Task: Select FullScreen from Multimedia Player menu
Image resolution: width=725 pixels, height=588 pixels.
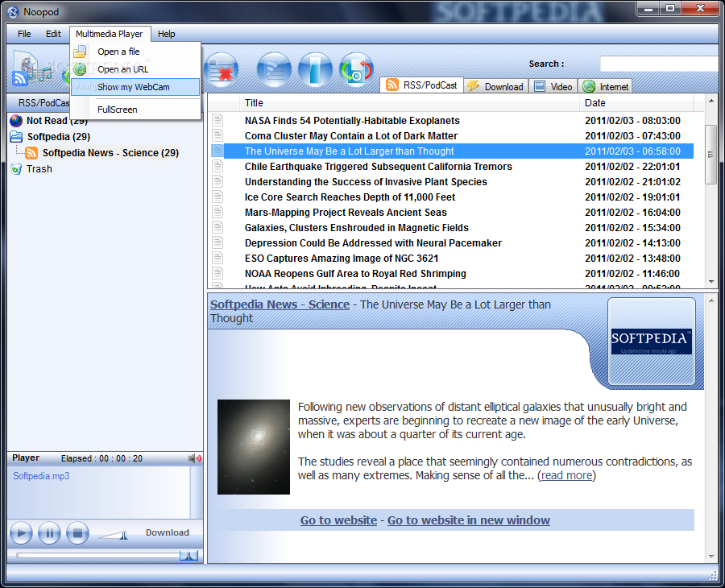Action: coord(135,110)
